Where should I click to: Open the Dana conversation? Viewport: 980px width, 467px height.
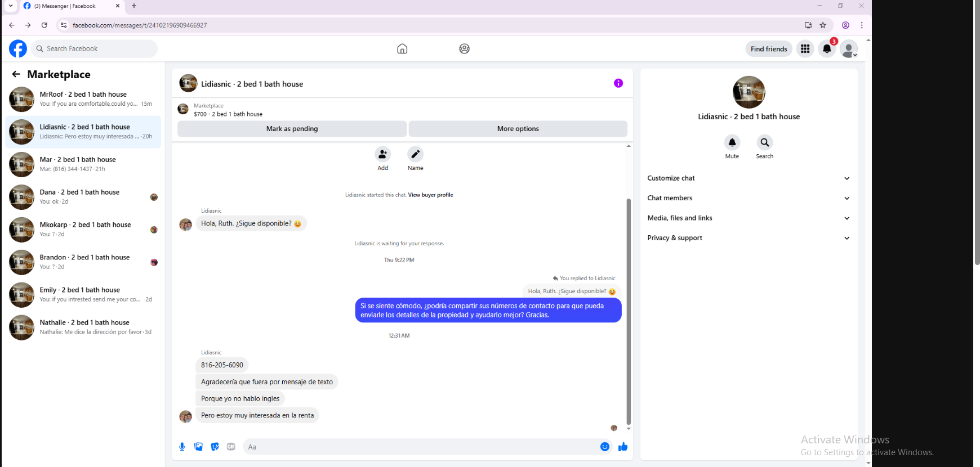pyautogui.click(x=83, y=197)
